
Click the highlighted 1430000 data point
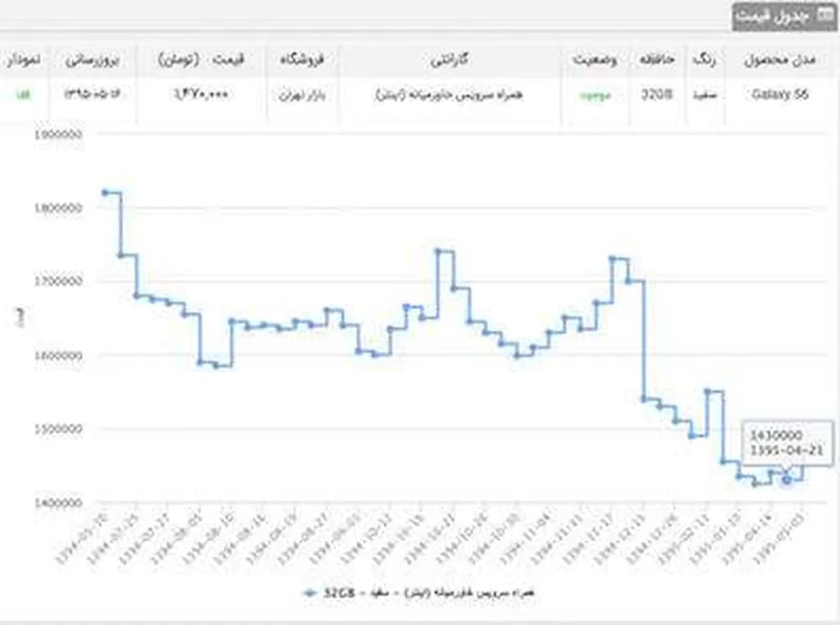pyautogui.click(x=787, y=480)
